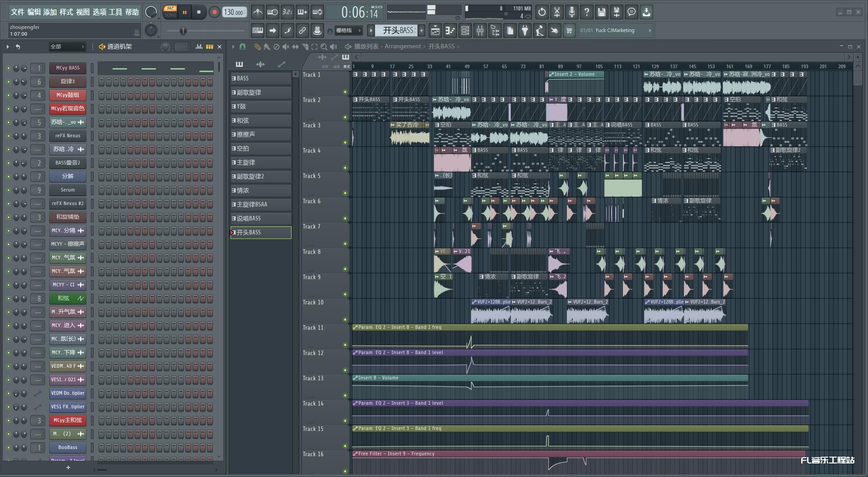Open the audio editor scissors icon
This screenshot has height=477, width=868.
click(557, 12)
